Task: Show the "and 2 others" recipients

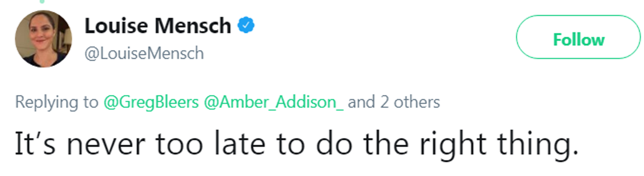Action: pyautogui.click(x=394, y=102)
